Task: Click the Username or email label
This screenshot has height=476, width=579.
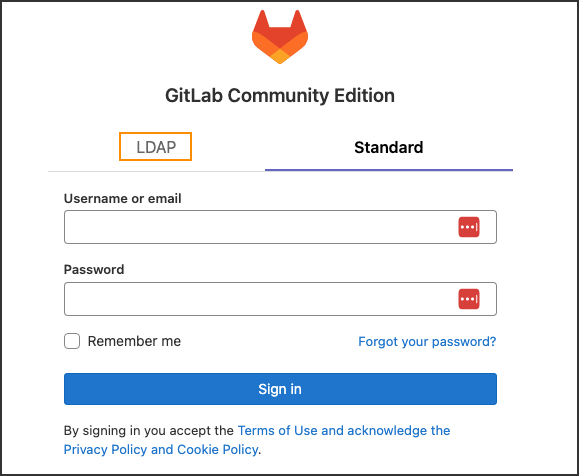Action: point(123,198)
